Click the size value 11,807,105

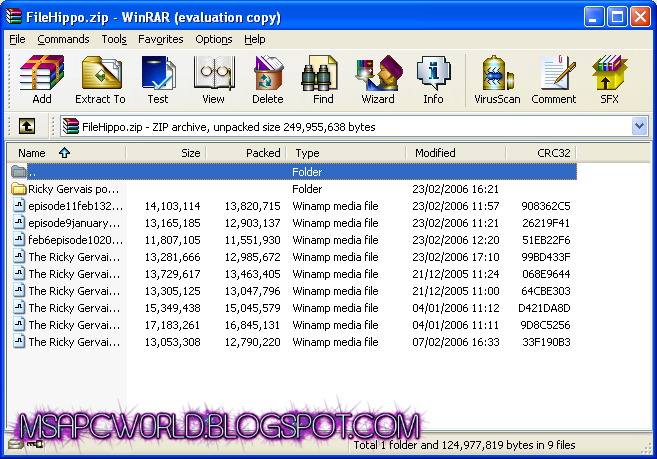pos(172,240)
